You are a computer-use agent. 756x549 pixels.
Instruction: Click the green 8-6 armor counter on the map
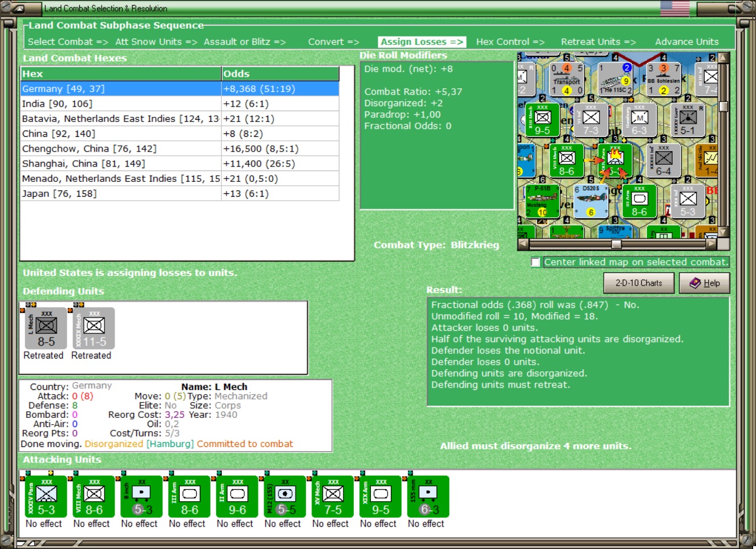click(x=639, y=201)
